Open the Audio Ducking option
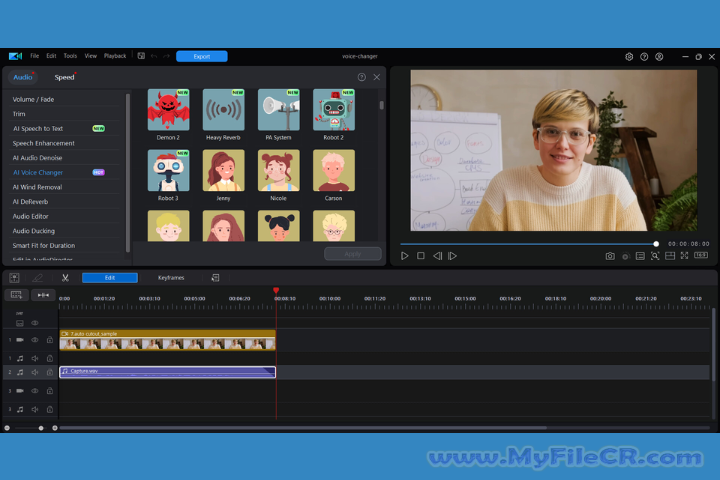720x480 pixels. click(x=64, y=231)
